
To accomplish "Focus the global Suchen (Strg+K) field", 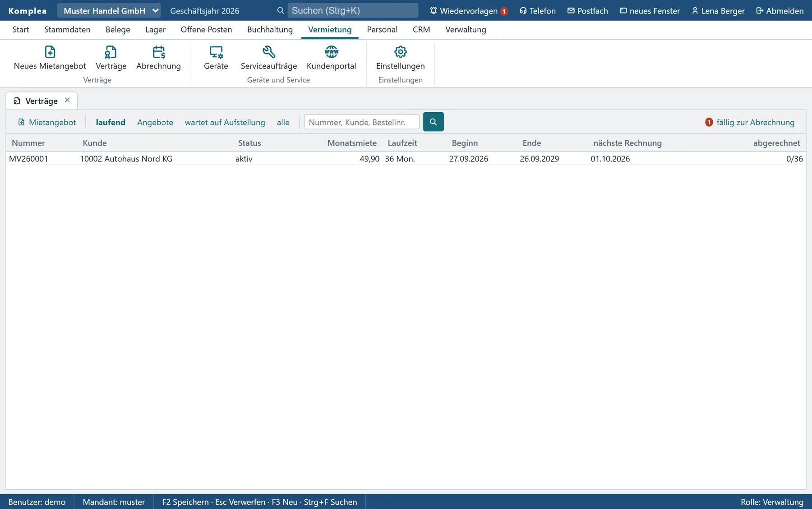I will [353, 11].
